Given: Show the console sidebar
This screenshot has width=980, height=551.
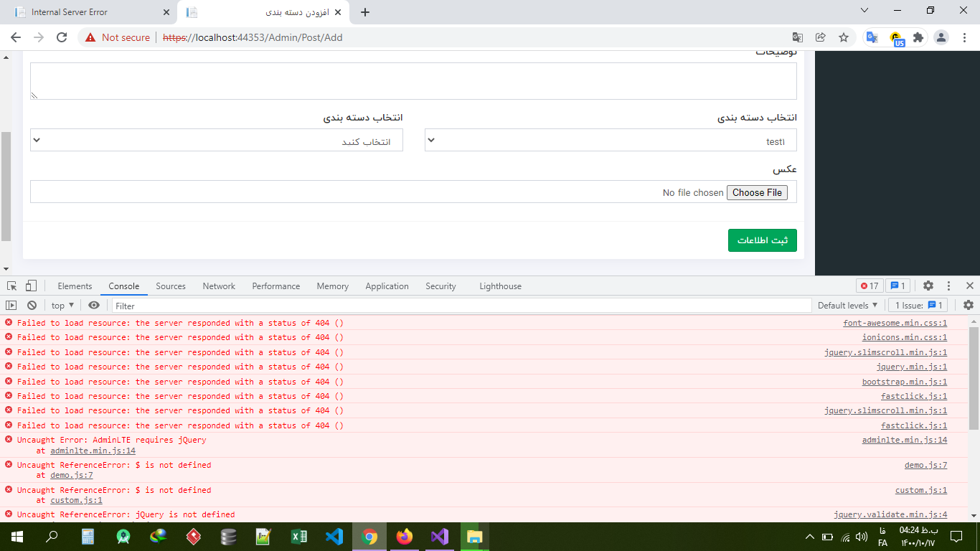Looking at the screenshot, I should pyautogui.click(x=11, y=306).
